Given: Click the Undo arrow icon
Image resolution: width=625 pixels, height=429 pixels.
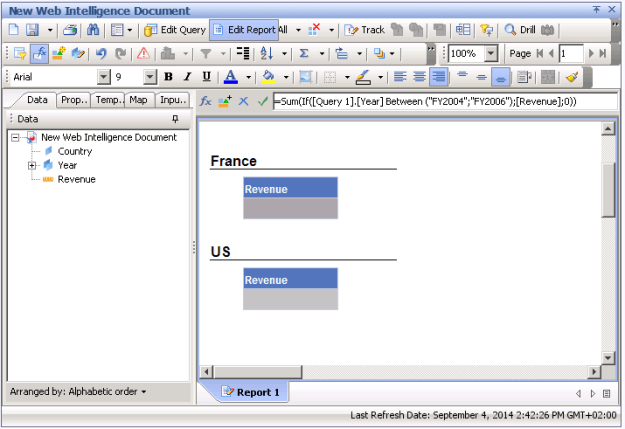Looking at the screenshot, I should [100, 54].
